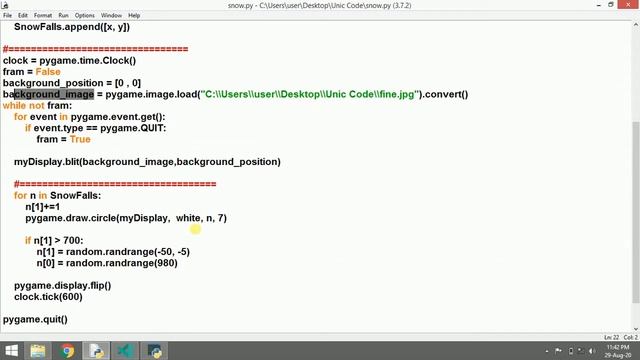Open the Format menu
This screenshot has height=360, width=640.
click(x=43, y=16)
